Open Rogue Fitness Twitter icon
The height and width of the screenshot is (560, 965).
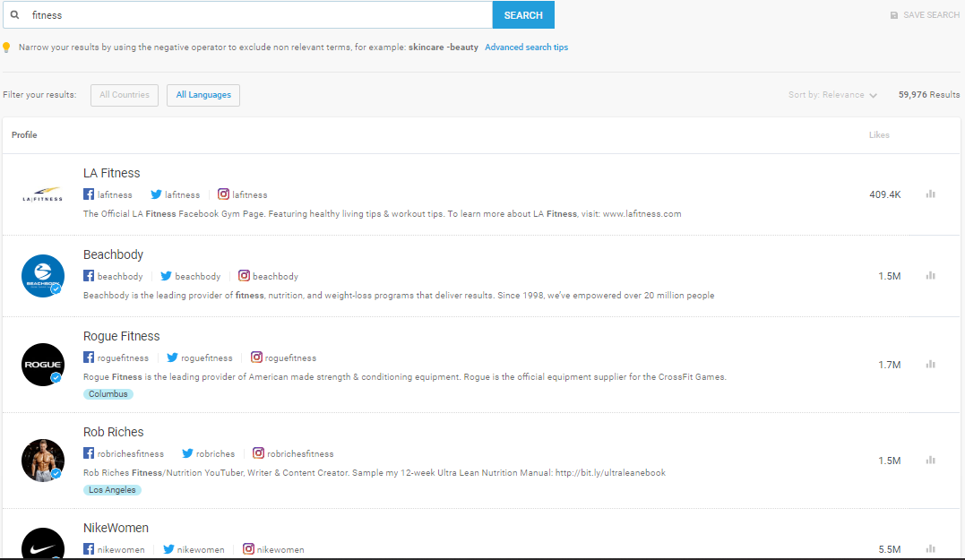[172, 358]
